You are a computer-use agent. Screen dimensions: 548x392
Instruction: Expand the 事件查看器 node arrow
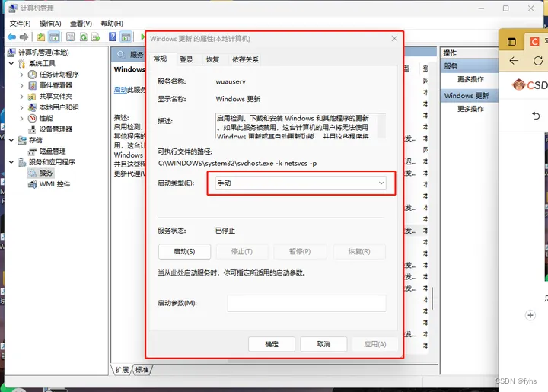click(x=21, y=85)
